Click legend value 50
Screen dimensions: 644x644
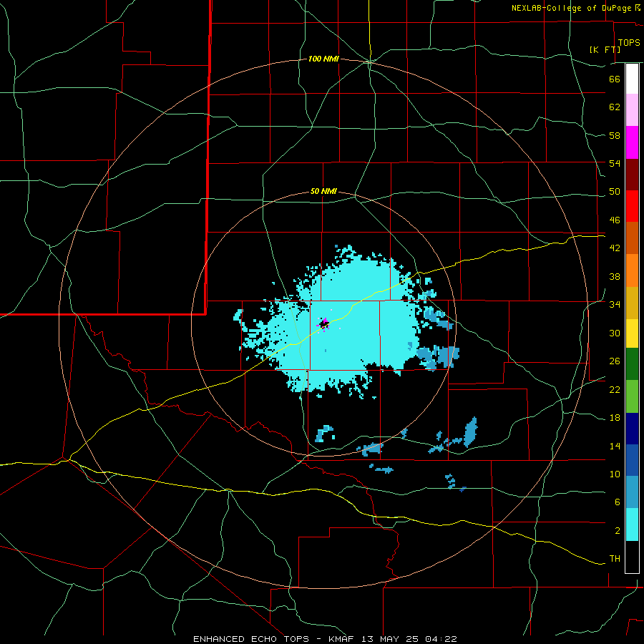pyautogui.click(x=615, y=192)
